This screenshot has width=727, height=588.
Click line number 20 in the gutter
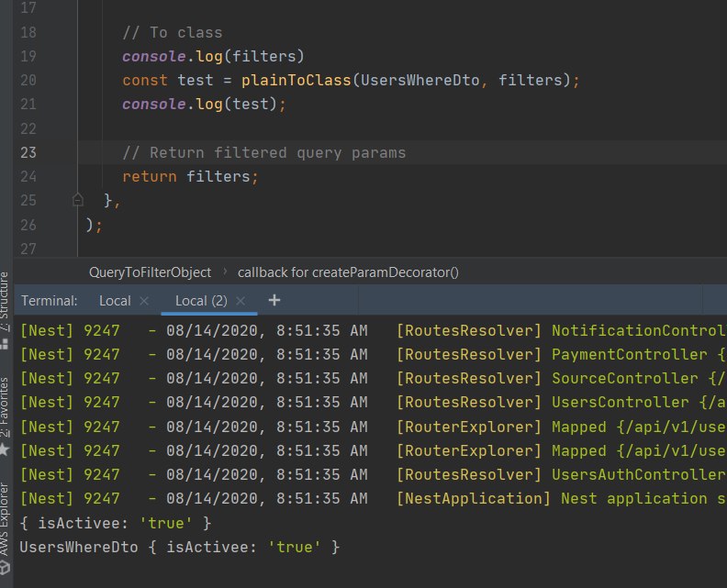click(28, 81)
